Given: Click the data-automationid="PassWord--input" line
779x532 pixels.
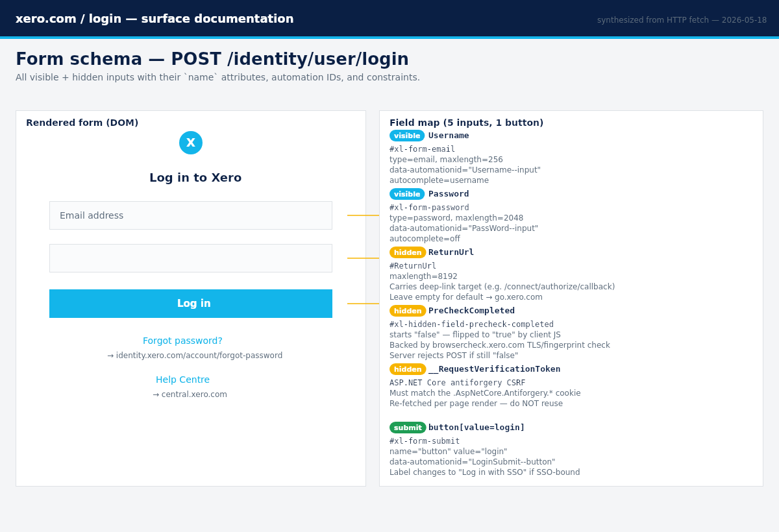Looking at the screenshot, I should [x=464, y=228].
